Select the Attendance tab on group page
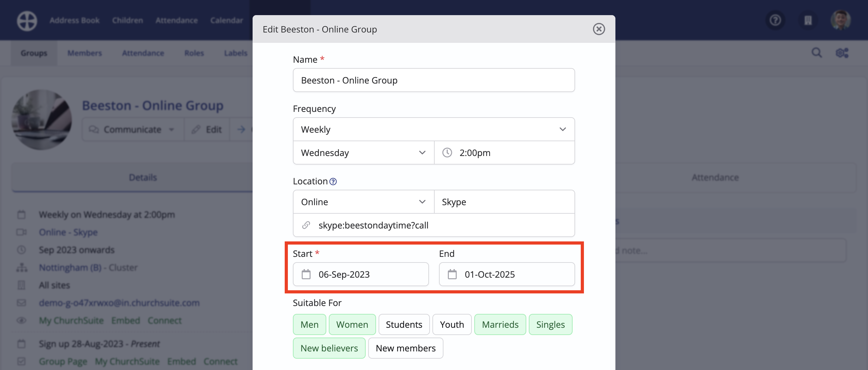Viewport: 868px width, 370px height. pos(715,177)
